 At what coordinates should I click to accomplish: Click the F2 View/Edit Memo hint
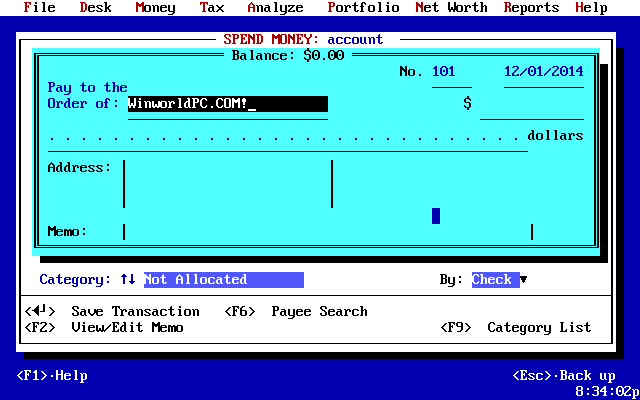pyautogui.click(x=104, y=328)
